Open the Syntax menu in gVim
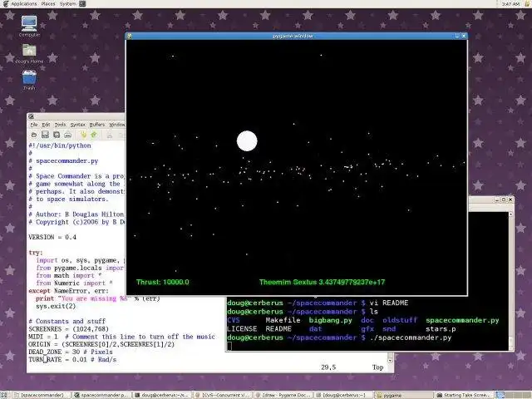 click(77, 125)
